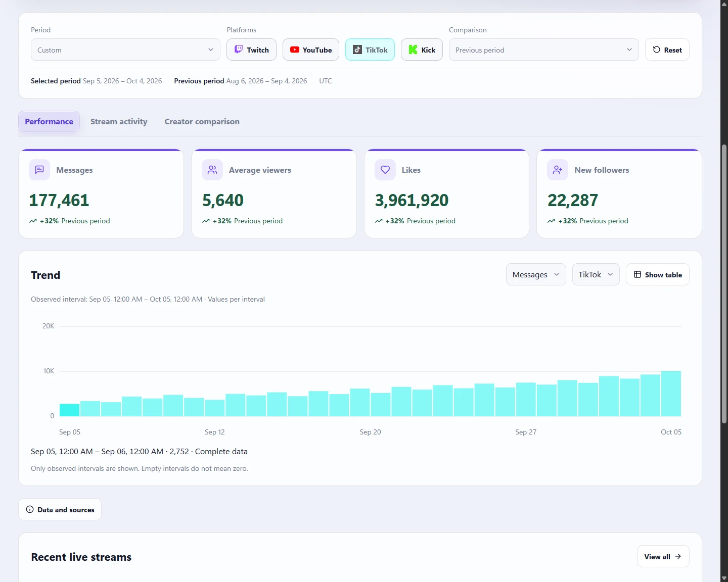
Task: Click the Show table button
Action: point(658,274)
